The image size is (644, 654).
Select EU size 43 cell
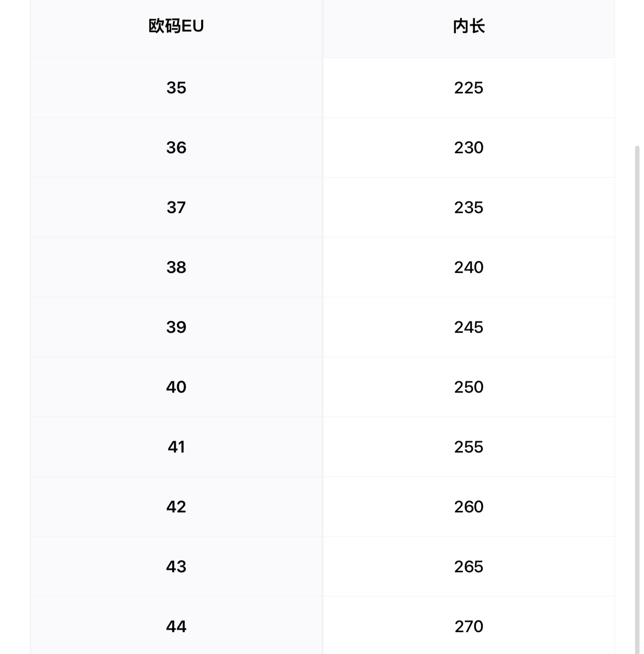(x=176, y=567)
